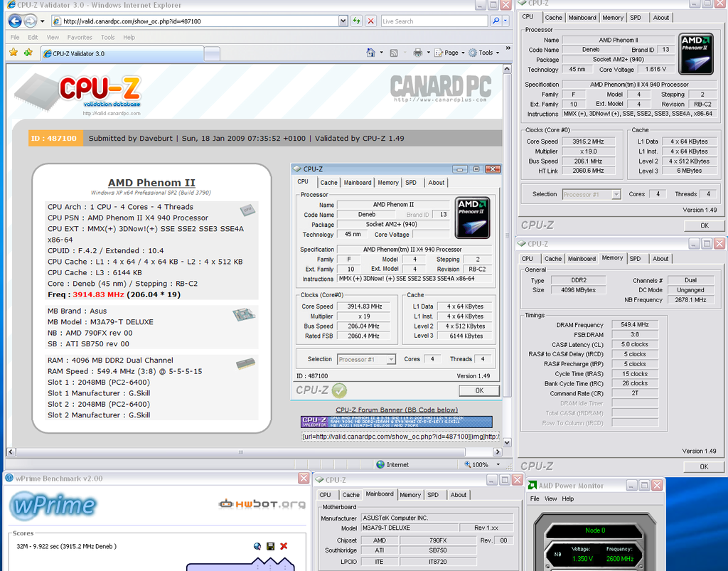Click OK in the embedded CPU-Z screenshot

(x=479, y=390)
